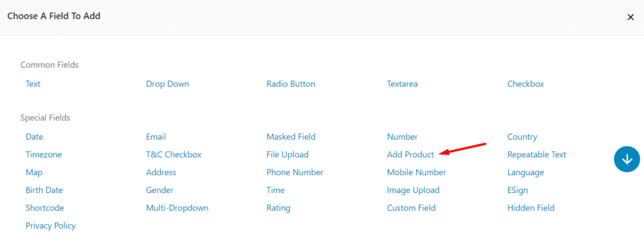Choose the Phone Number field

tap(294, 172)
